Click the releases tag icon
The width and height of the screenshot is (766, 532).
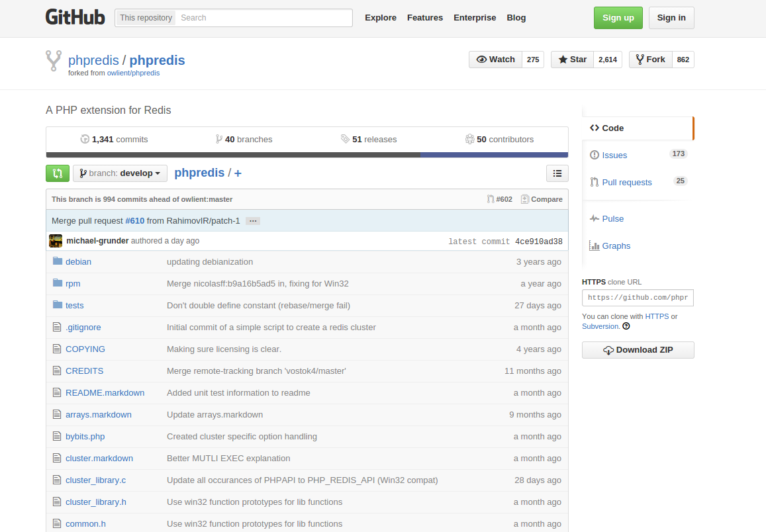click(345, 139)
